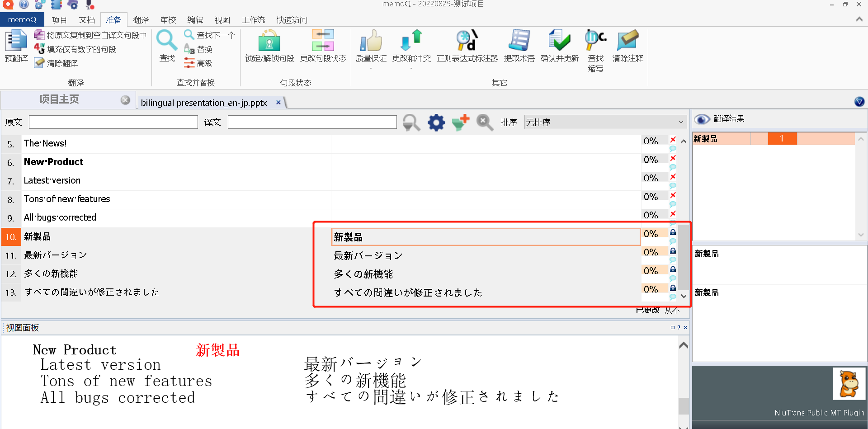This screenshot has height=429, width=868.
Task: Switch to the 视图 ribbon tab
Action: [x=222, y=20]
